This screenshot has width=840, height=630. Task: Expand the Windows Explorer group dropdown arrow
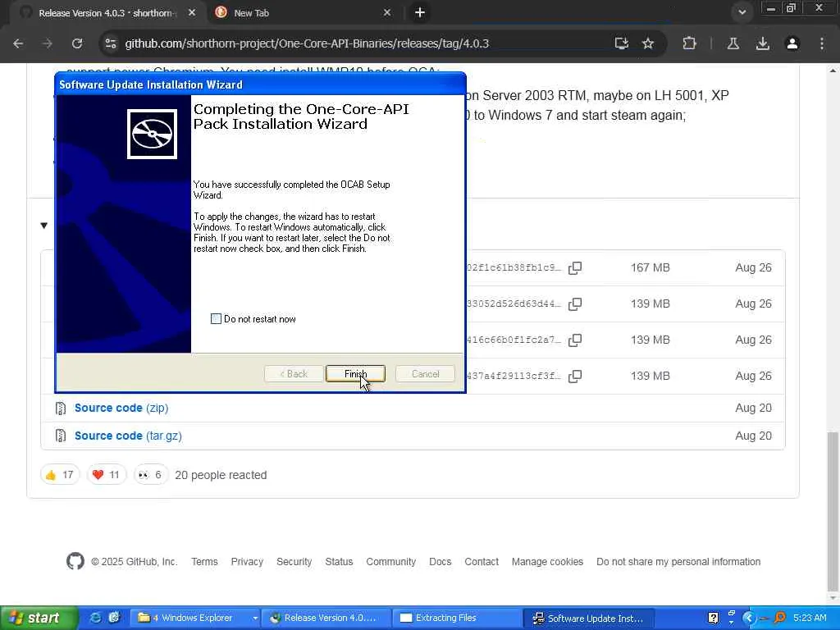(x=255, y=619)
